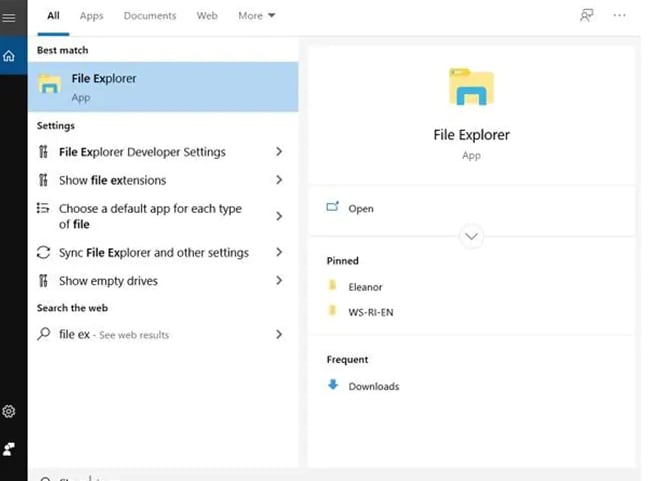Expand File Explorer Developer Settings arrow
Image resolution: width=667 pixels, height=481 pixels.
click(279, 152)
